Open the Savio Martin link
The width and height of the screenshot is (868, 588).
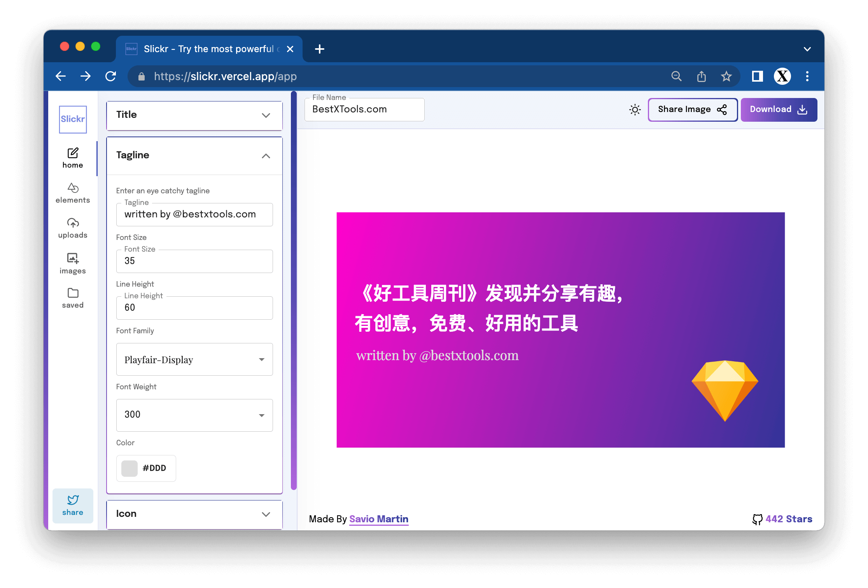pyautogui.click(x=378, y=519)
